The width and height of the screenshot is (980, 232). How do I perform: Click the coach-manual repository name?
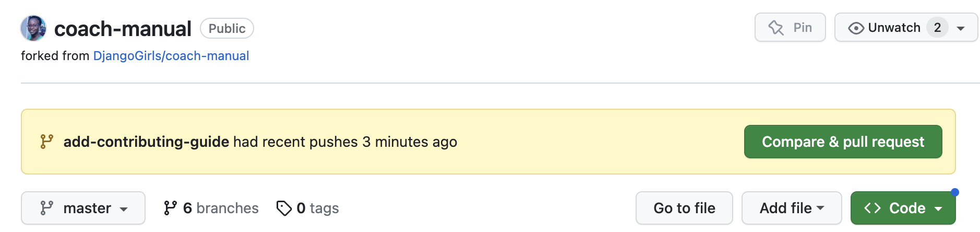pyautogui.click(x=123, y=29)
